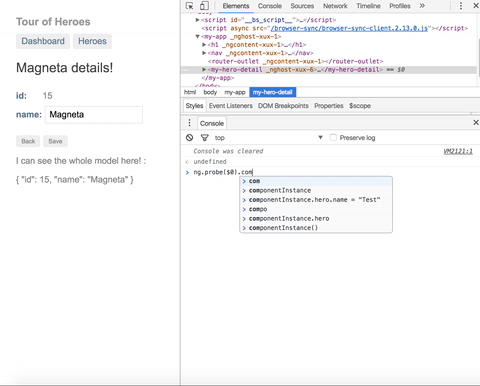Image resolution: width=480 pixels, height=386 pixels.
Task: Click the hero name input field
Action: tap(94, 115)
